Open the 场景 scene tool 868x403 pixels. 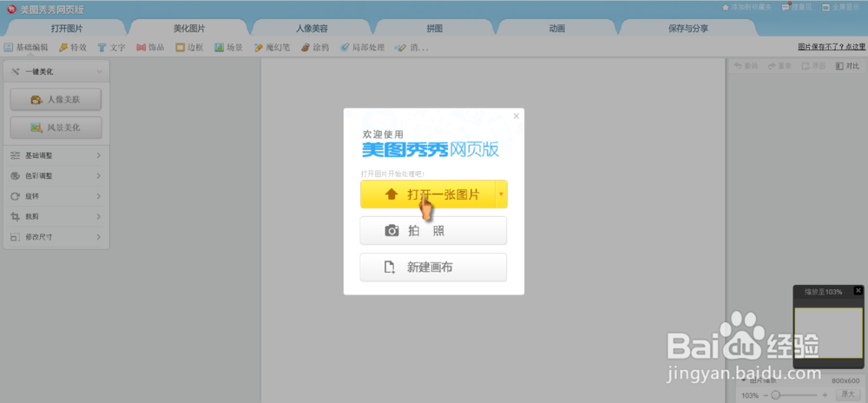[x=228, y=48]
